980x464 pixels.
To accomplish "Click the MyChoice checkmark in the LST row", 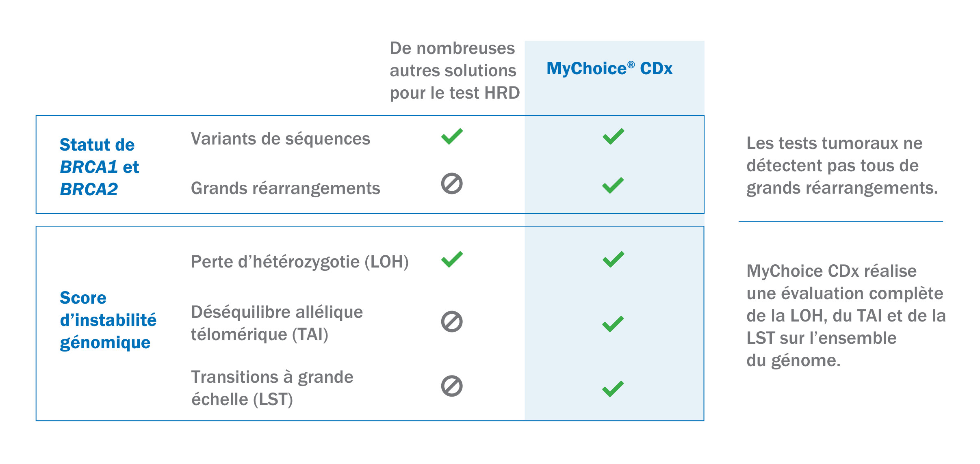I will [613, 389].
